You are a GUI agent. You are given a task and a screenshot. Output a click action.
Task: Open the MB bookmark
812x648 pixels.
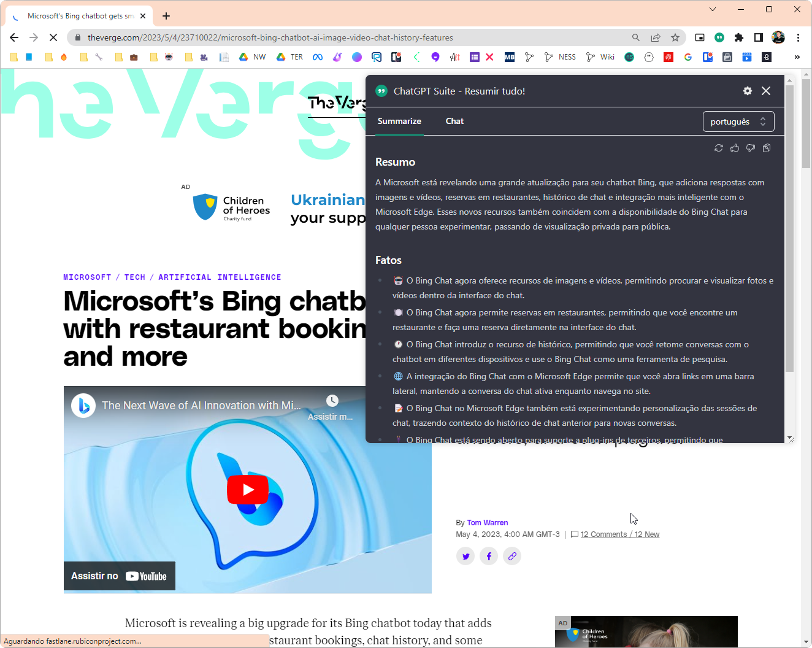(x=510, y=57)
